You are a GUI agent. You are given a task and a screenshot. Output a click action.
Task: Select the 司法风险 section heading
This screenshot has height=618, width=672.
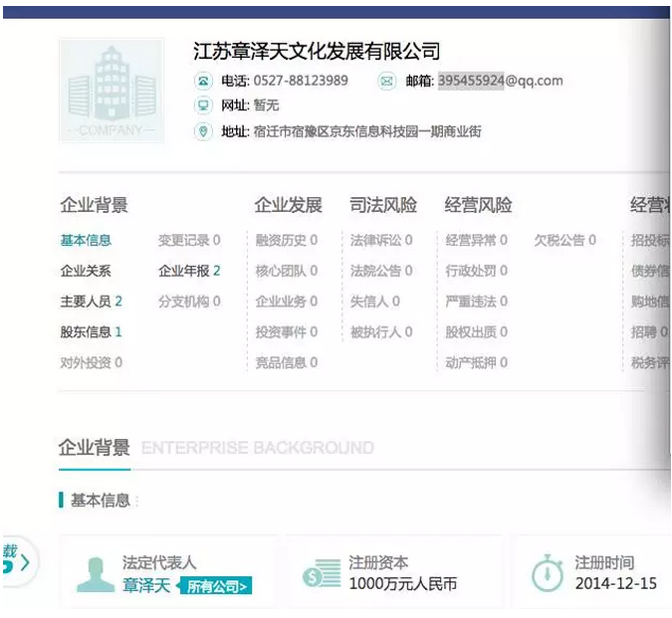click(383, 205)
